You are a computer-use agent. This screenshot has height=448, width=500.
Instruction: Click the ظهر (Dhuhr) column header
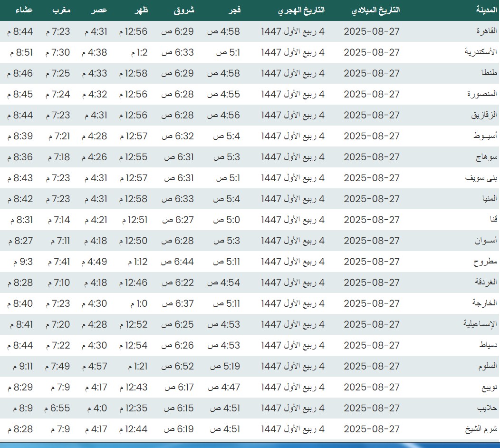tap(141, 10)
